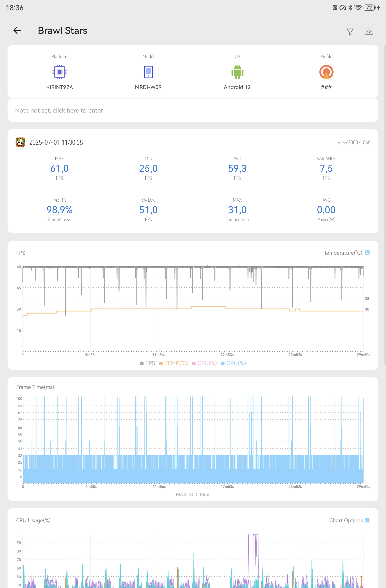Tap the MAX 61,0 FPS value
Screen dimensions: 386x588
tap(60, 168)
